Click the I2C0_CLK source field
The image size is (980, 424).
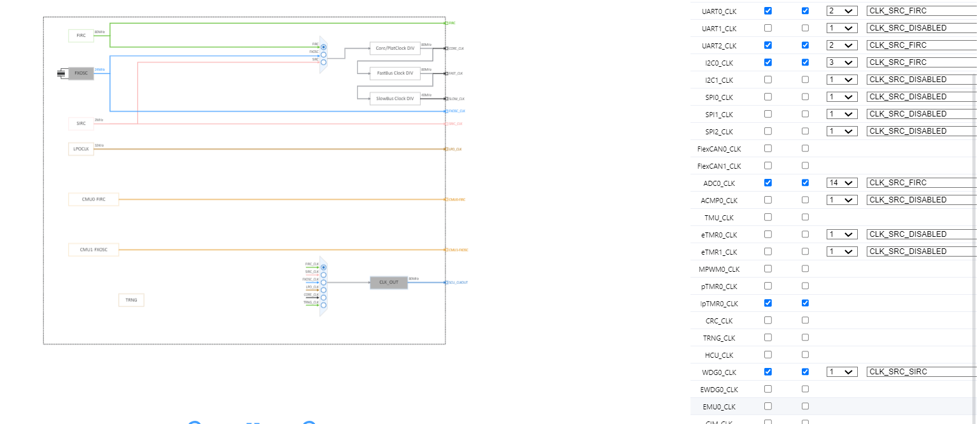(x=920, y=62)
